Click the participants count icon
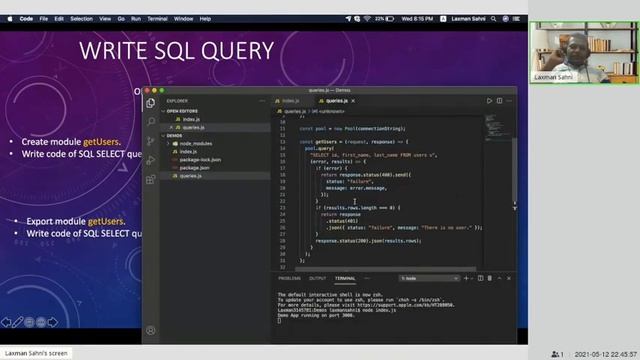Viewport: 640px width, 360px height. point(558,354)
